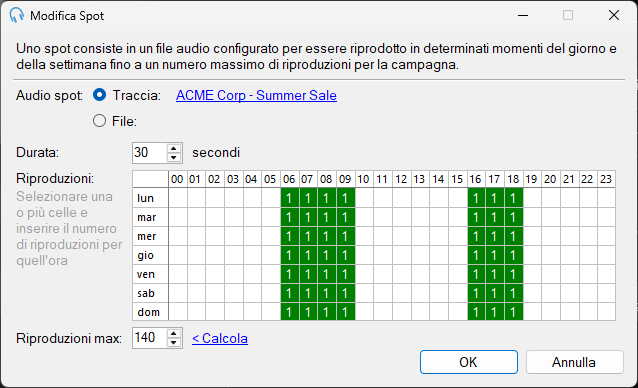Select the sab row header
The image size is (638, 388).
point(151,293)
